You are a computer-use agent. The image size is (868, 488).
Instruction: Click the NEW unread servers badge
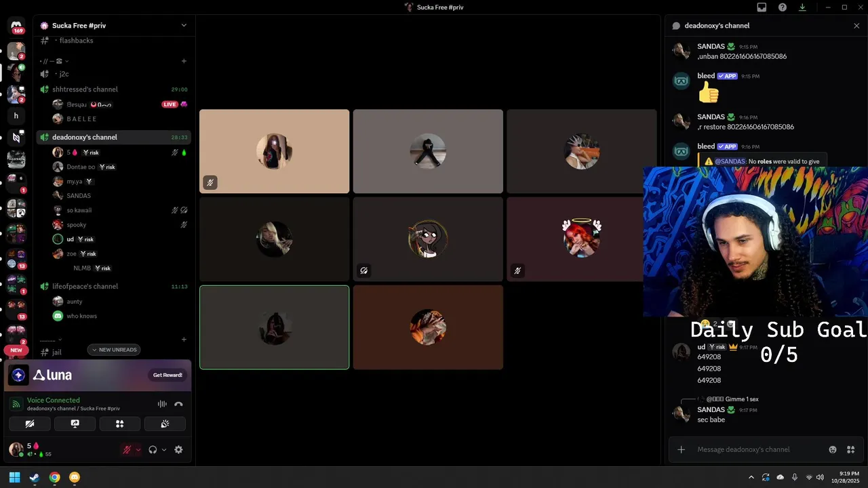(x=16, y=350)
